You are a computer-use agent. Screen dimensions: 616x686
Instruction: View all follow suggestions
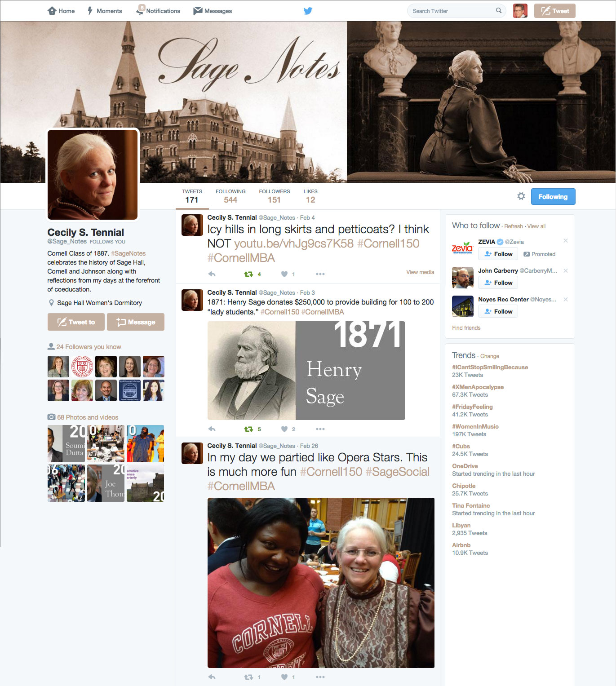pos(536,226)
